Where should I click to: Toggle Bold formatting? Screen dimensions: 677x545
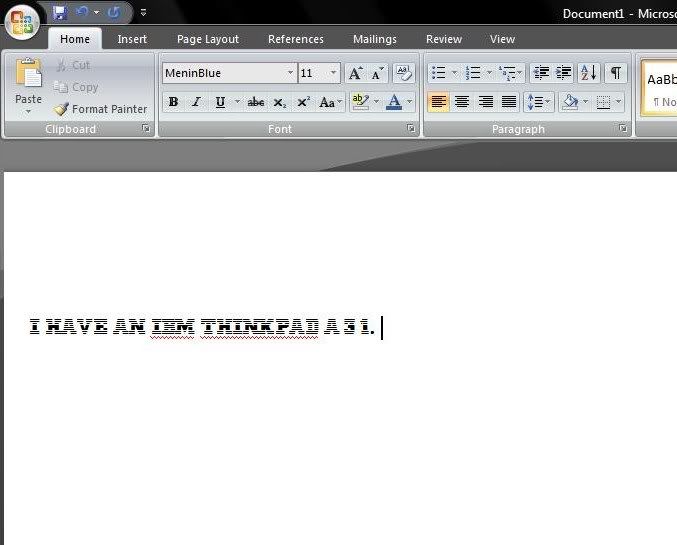pyautogui.click(x=173, y=102)
